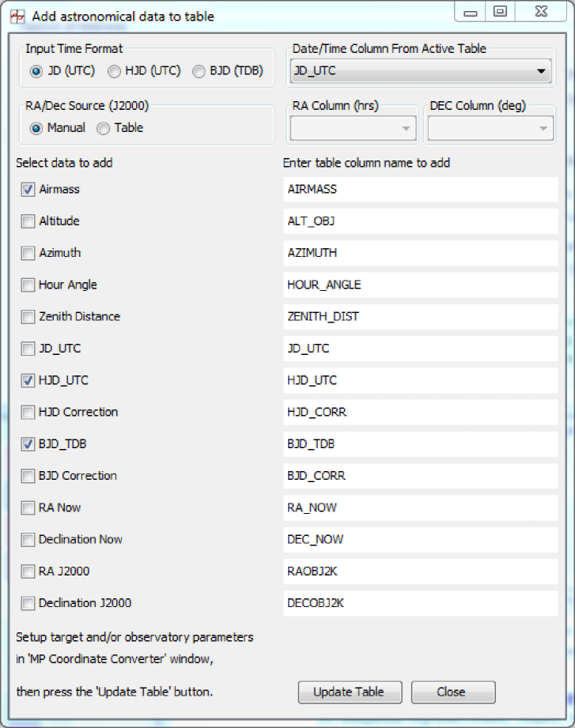Maximize the astronomical data window
The width and height of the screenshot is (575, 728).
coord(500,13)
